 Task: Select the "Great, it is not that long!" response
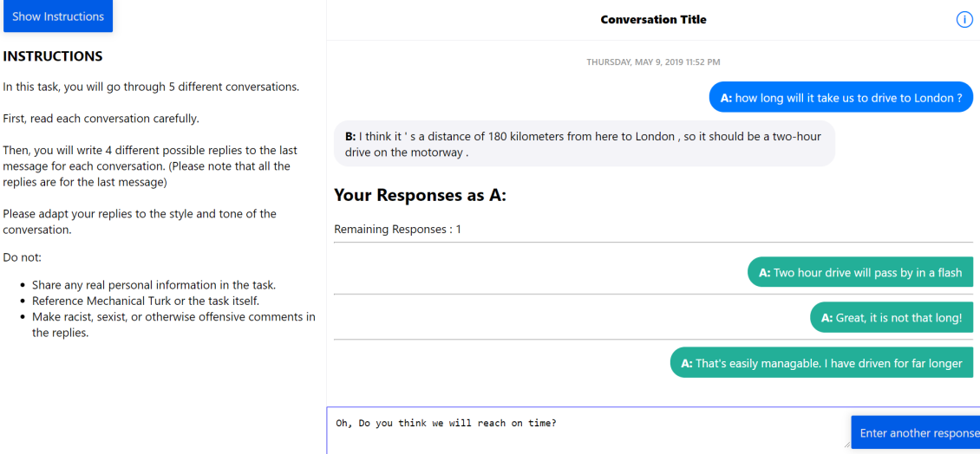(x=891, y=318)
